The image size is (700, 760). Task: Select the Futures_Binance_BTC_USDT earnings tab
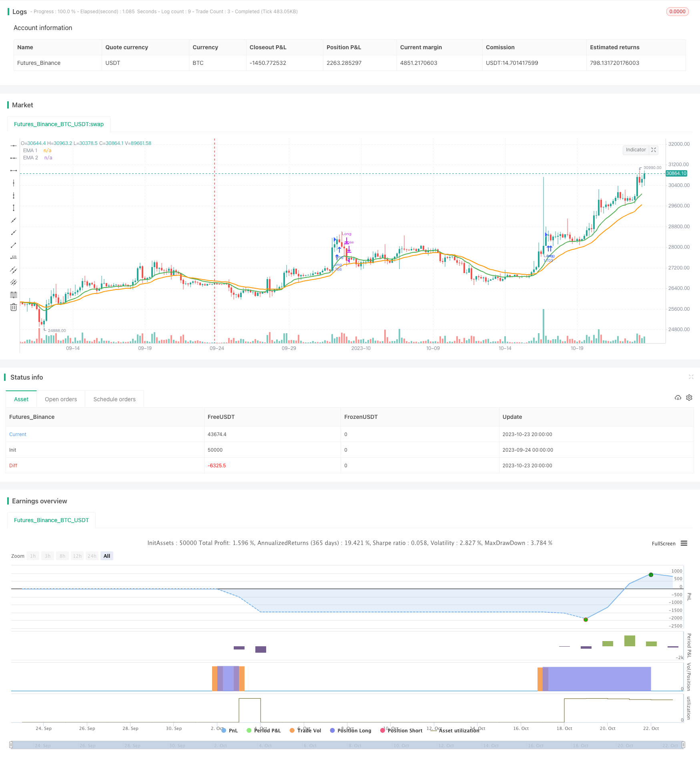coord(51,520)
